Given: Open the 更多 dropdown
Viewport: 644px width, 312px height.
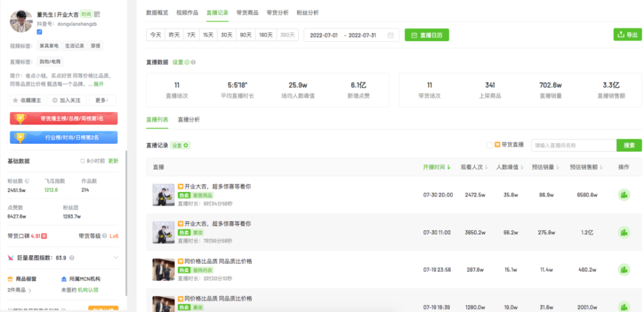Looking at the screenshot, I should 102,100.
